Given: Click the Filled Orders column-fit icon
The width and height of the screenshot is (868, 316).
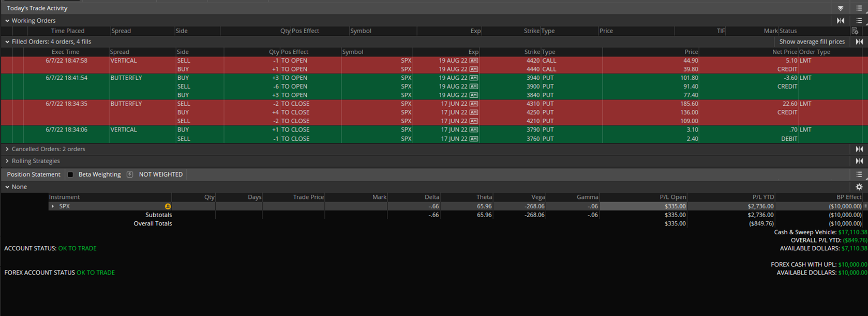Looking at the screenshot, I should [x=859, y=42].
